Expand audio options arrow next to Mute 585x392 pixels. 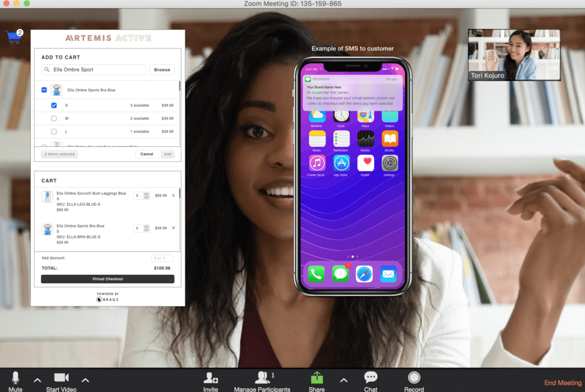[x=37, y=381]
